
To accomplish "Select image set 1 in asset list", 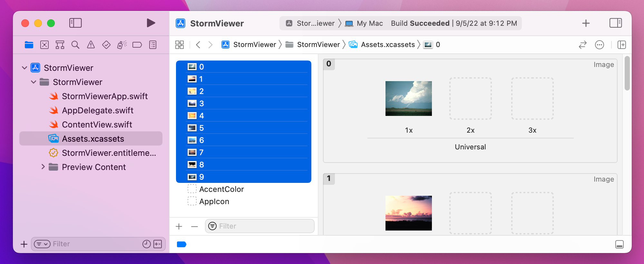I will (x=244, y=79).
